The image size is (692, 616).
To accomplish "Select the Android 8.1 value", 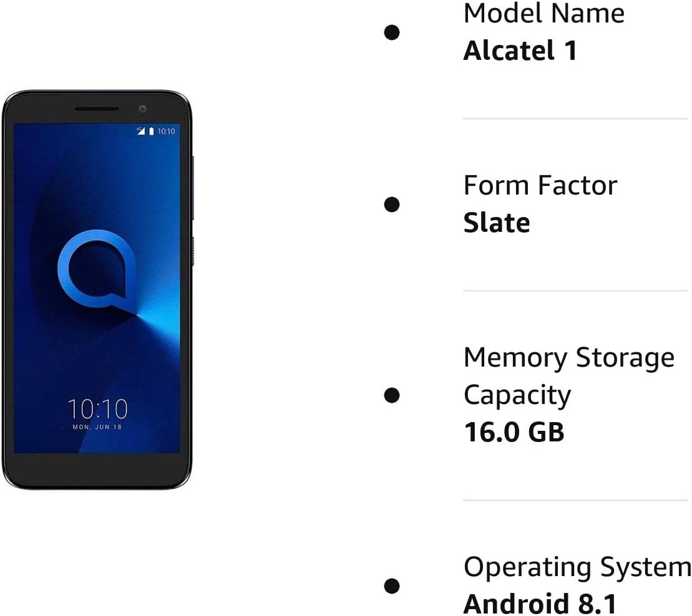I will pos(540,604).
